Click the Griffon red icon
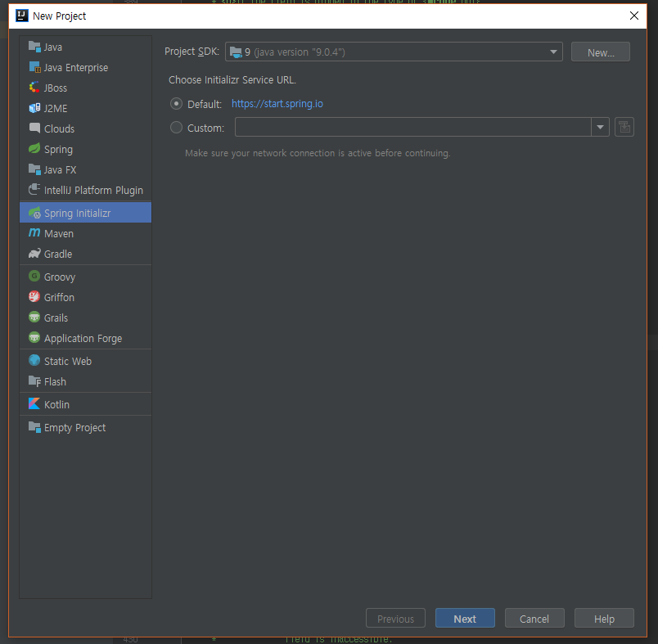The width and height of the screenshot is (658, 644). point(34,296)
